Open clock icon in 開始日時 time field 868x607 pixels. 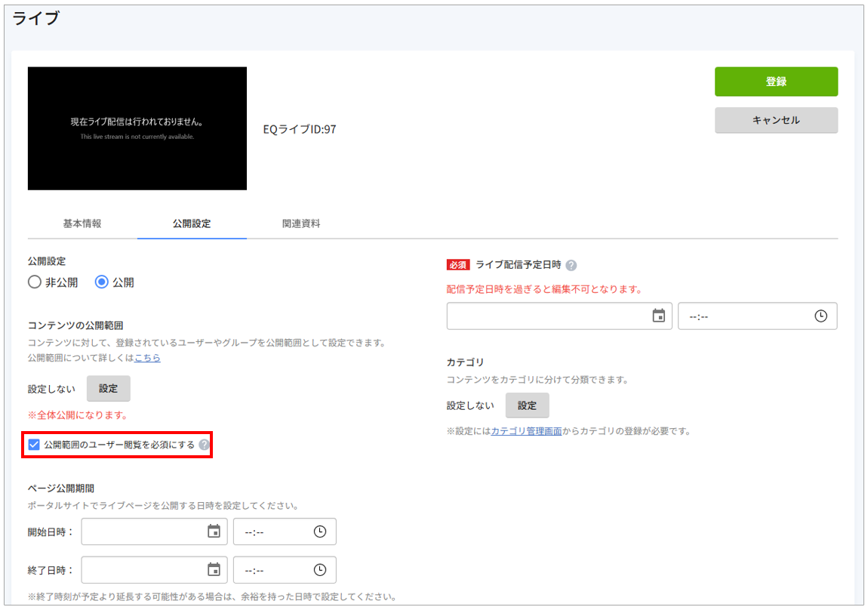click(x=320, y=532)
